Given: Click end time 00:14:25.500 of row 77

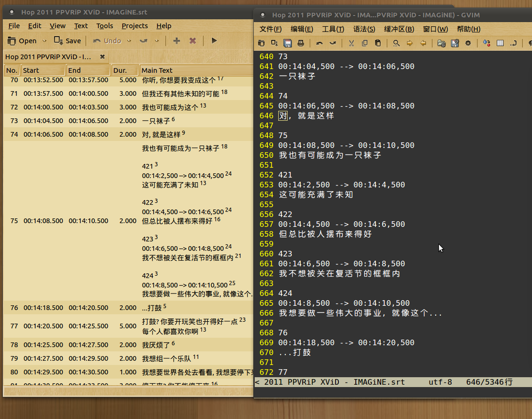Looking at the screenshot, I should (88, 326).
